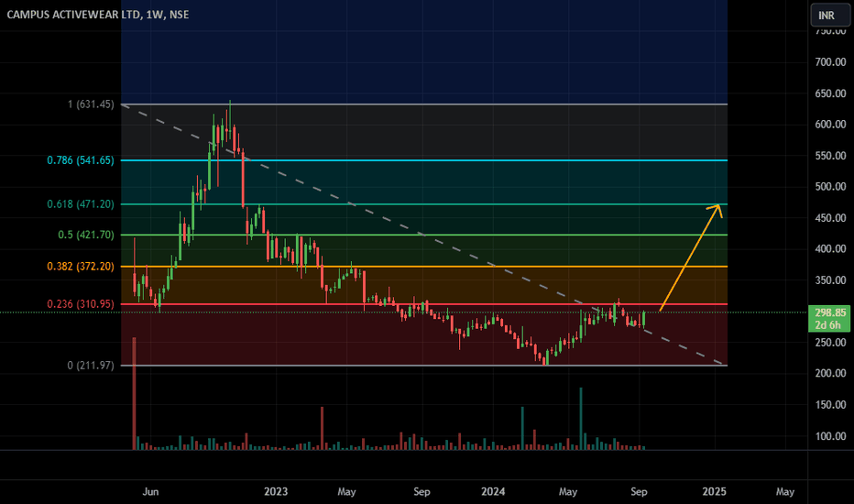Select the 0.382 (372.20) Fibonacci label

(x=81, y=267)
